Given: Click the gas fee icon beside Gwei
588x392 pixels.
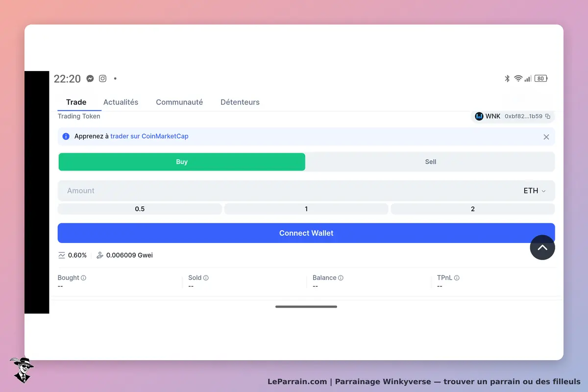Looking at the screenshot, I should tap(100, 255).
